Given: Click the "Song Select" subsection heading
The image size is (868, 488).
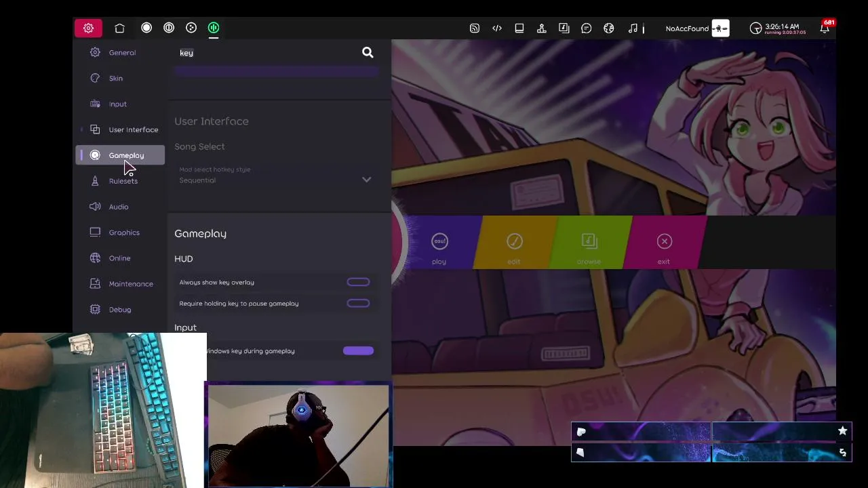Looking at the screenshot, I should [199, 146].
